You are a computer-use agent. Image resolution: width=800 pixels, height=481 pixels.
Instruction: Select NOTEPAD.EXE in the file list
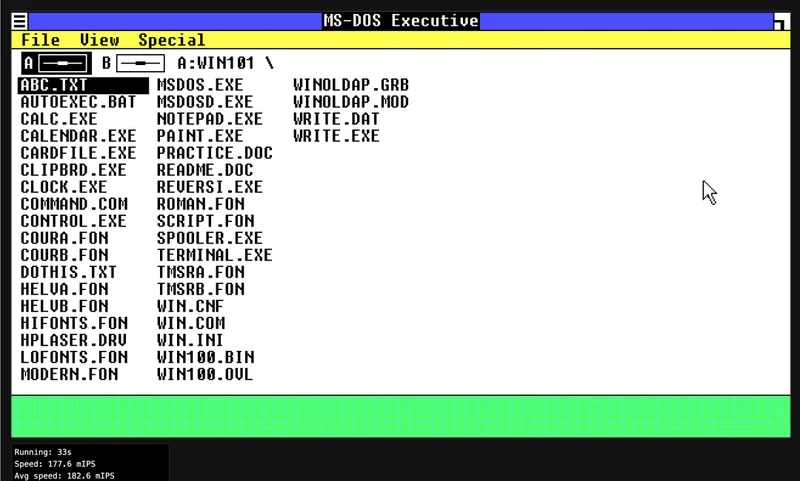tap(209, 119)
